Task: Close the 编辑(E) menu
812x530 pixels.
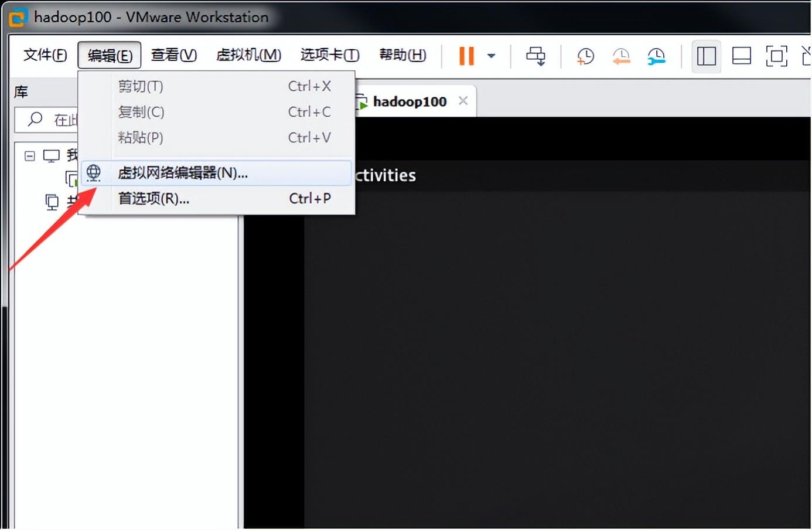Action: [x=110, y=55]
